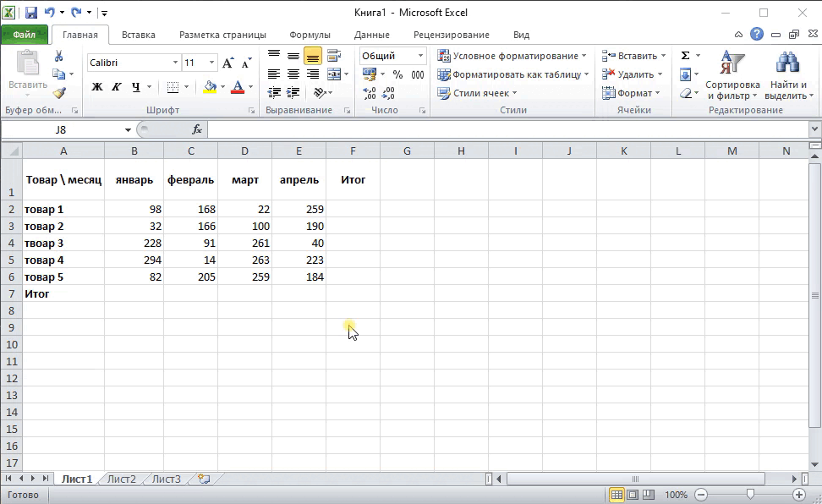
Task: Toggle Align Text Left
Action: pyautogui.click(x=274, y=74)
